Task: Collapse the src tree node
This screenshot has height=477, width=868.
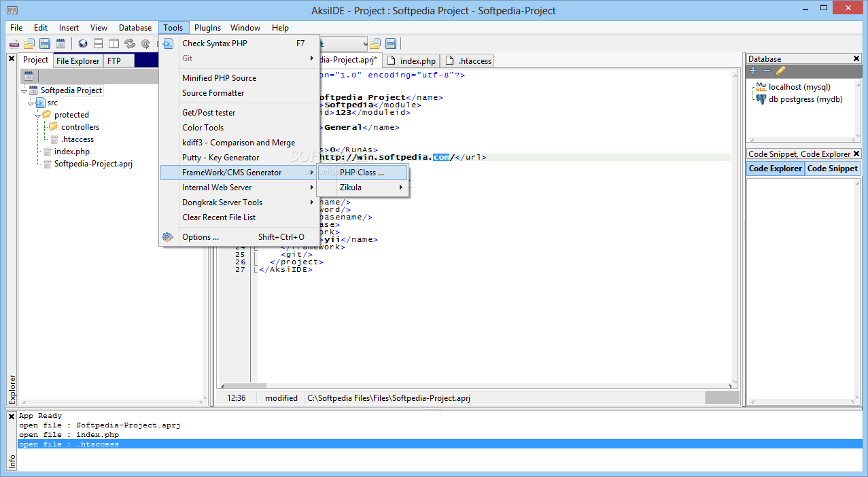Action: click(x=31, y=103)
